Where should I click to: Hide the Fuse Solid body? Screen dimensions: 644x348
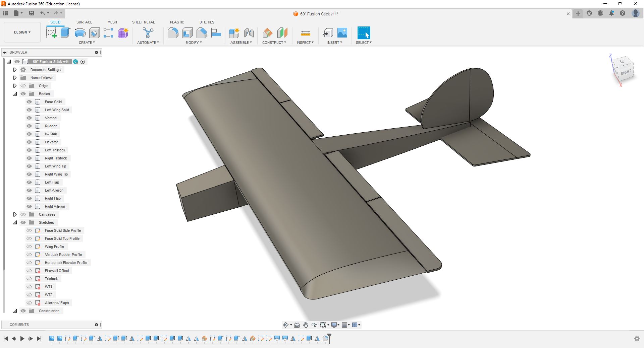[x=29, y=102]
